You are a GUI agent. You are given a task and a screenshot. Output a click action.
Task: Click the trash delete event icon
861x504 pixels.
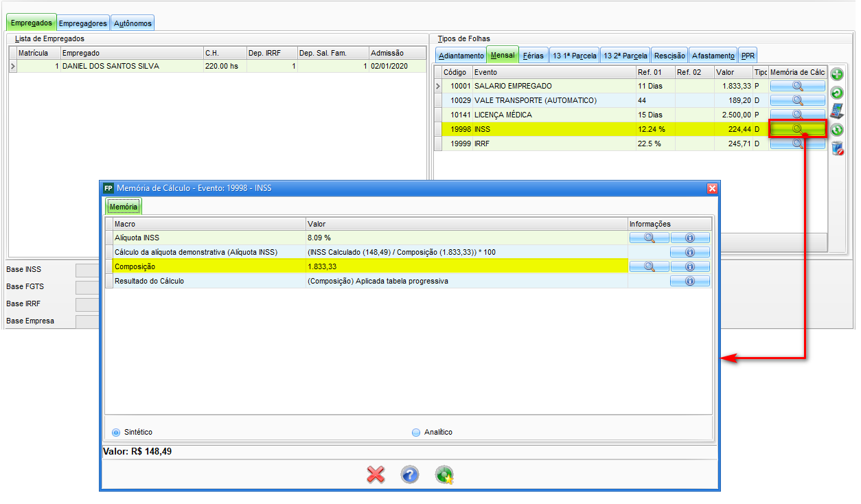tap(837, 148)
